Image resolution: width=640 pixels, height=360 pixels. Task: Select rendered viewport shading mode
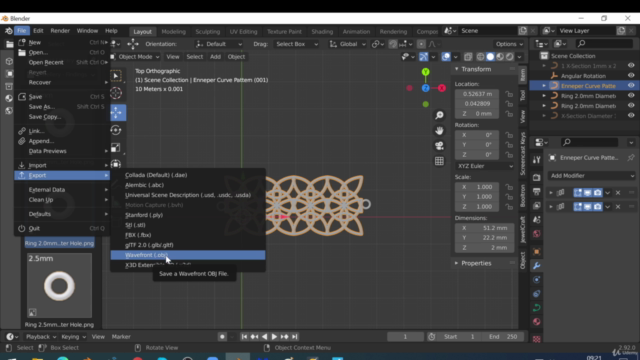[510, 57]
